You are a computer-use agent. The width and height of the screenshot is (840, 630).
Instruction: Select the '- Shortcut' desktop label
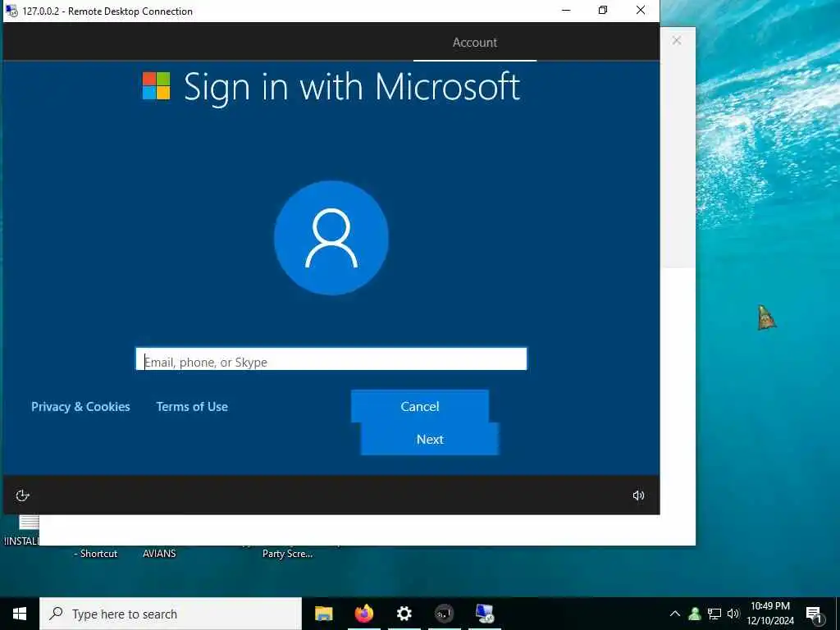[95, 554]
